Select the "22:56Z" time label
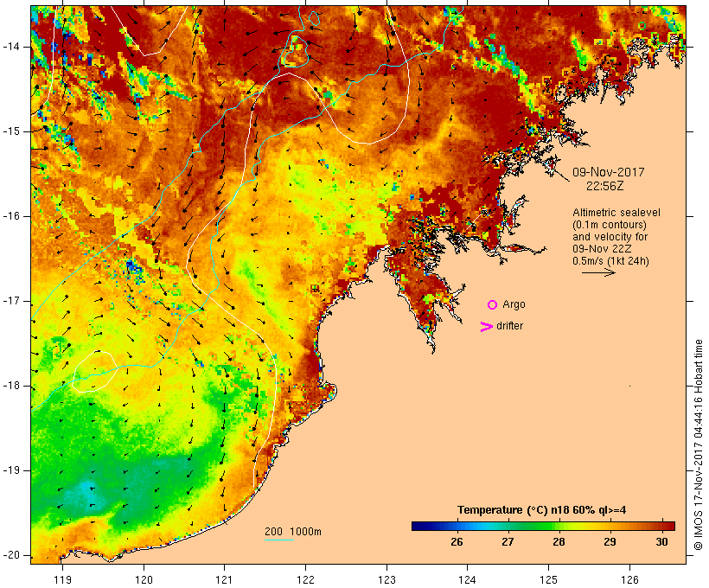 [x=605, y=186]
